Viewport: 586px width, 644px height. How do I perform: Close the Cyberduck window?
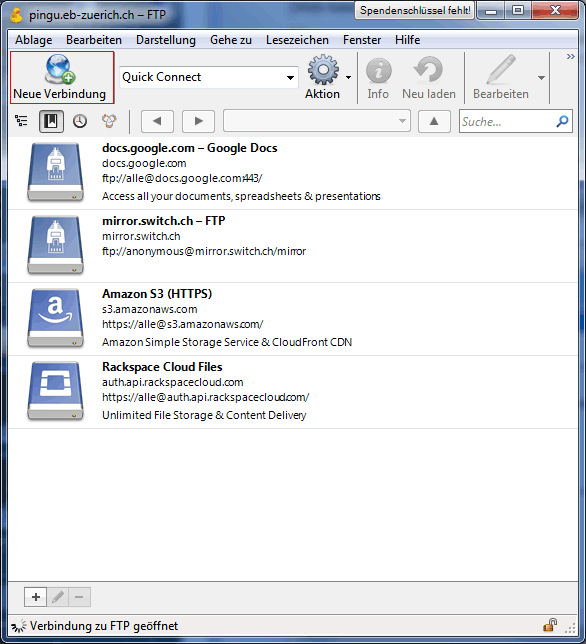pyautogui.click(x=555, y=11)
